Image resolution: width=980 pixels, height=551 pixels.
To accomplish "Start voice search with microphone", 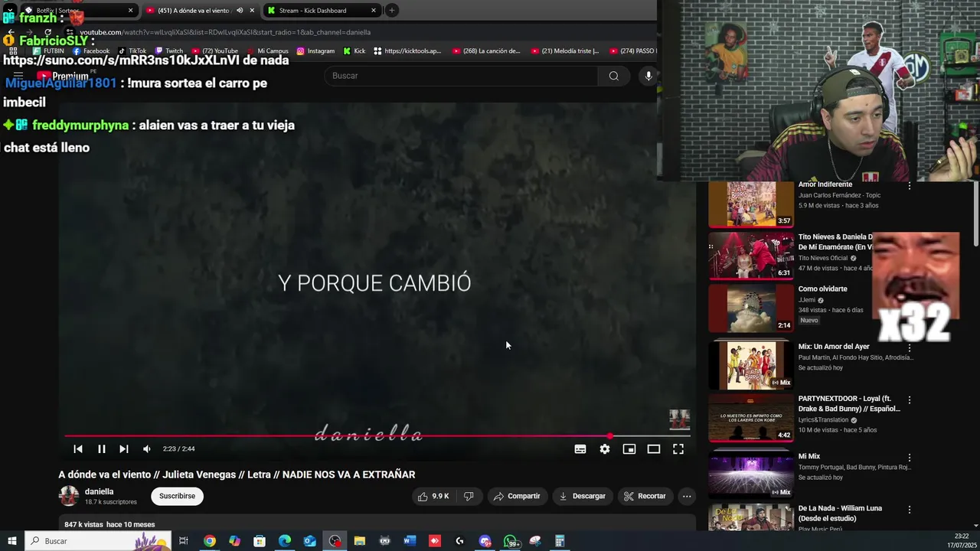I will [x=648, y=76].
